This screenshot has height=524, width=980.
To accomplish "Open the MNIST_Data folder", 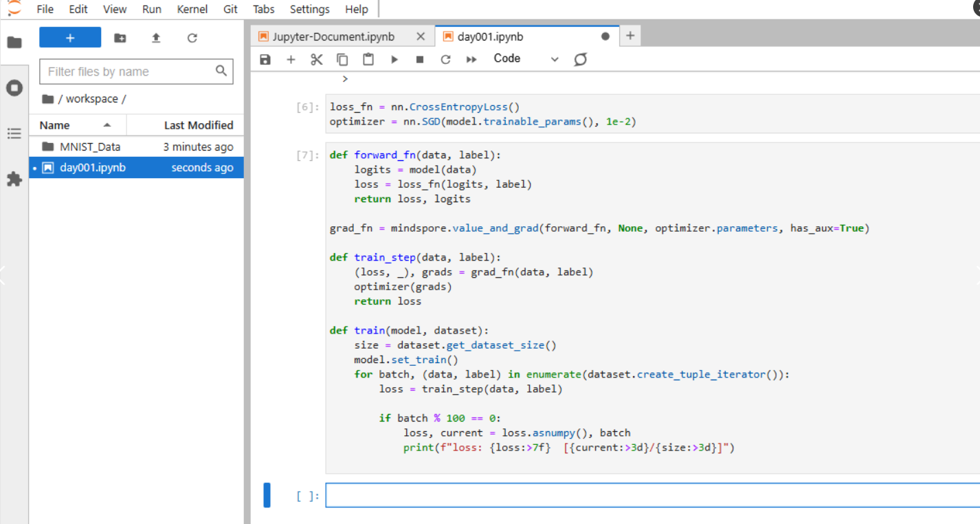I will click(90, 146).
